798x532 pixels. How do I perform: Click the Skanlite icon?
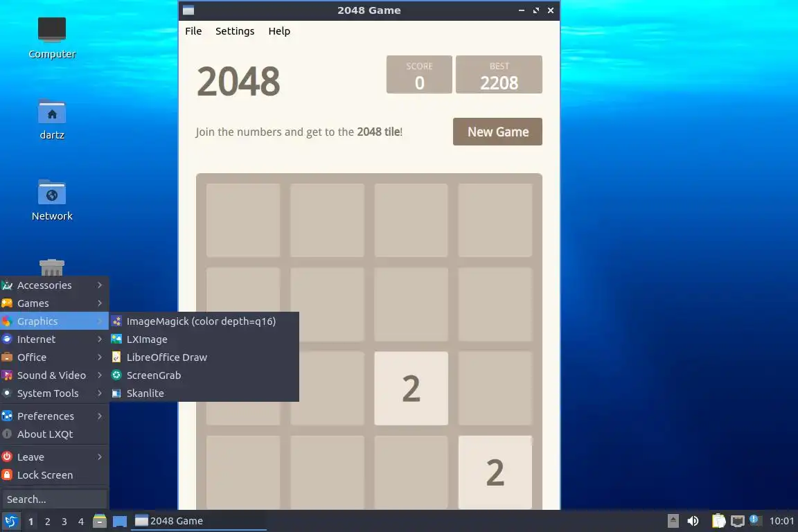[116, 393]
